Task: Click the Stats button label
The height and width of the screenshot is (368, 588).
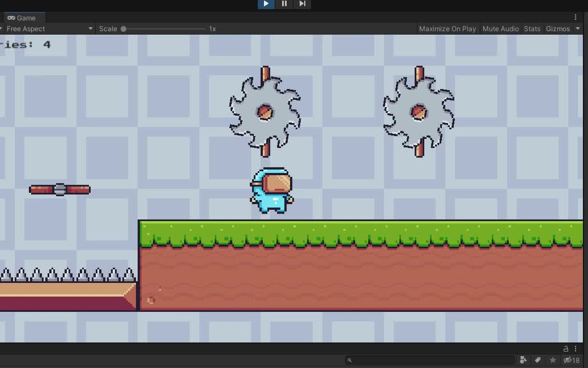Action: pos(532,28)
